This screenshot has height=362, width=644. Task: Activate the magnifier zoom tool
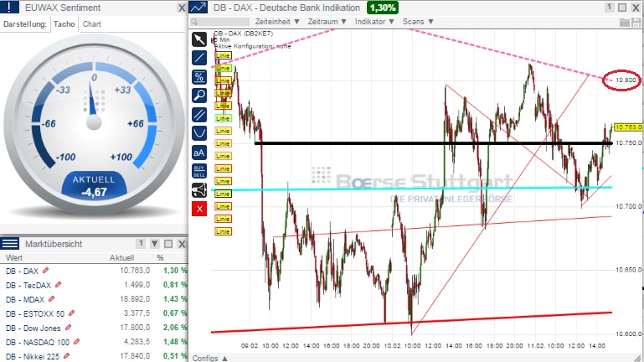point(199,96)
